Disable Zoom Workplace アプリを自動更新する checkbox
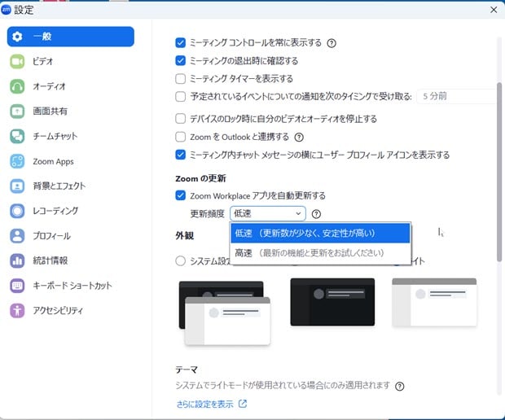Viewport: 505px width, 420px height. pyautogui.click(x=181, y=195)
